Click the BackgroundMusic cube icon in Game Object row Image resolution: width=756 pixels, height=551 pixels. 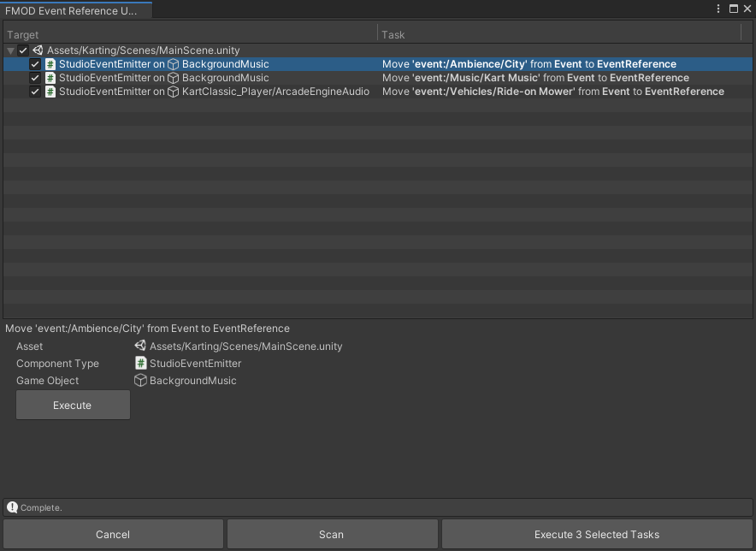141,380
